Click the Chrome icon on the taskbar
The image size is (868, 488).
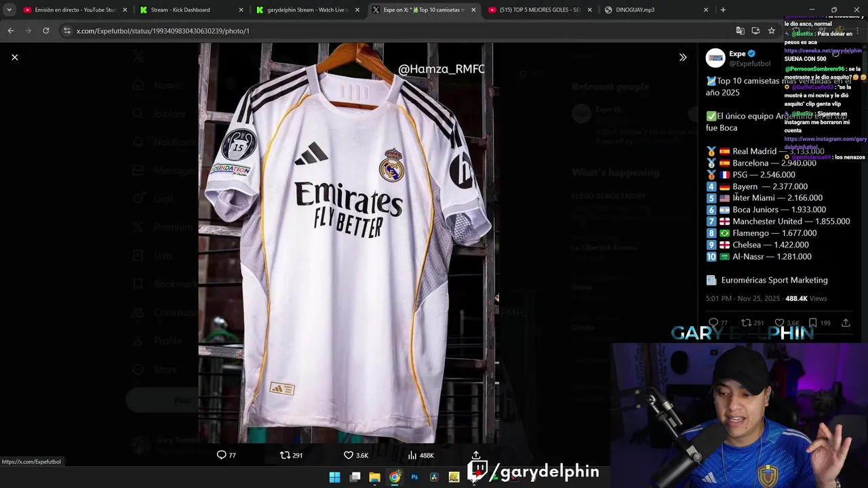[395, 477]
